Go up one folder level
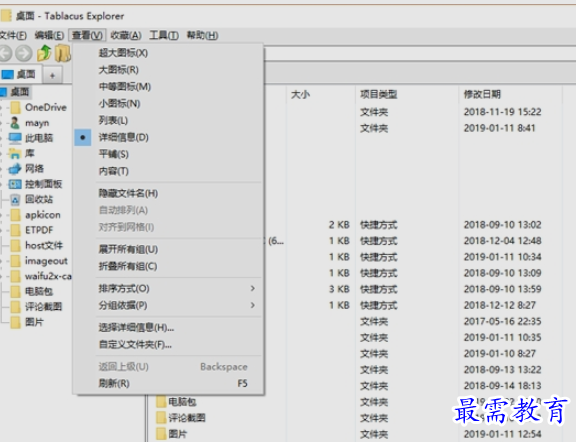The height and width of the screenshot is (442, 576). coord(44,53)
